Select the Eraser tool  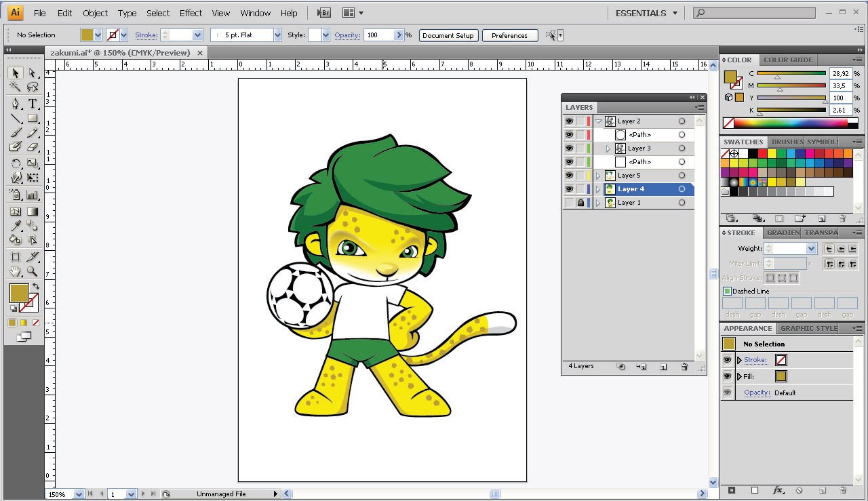(32, 147)
